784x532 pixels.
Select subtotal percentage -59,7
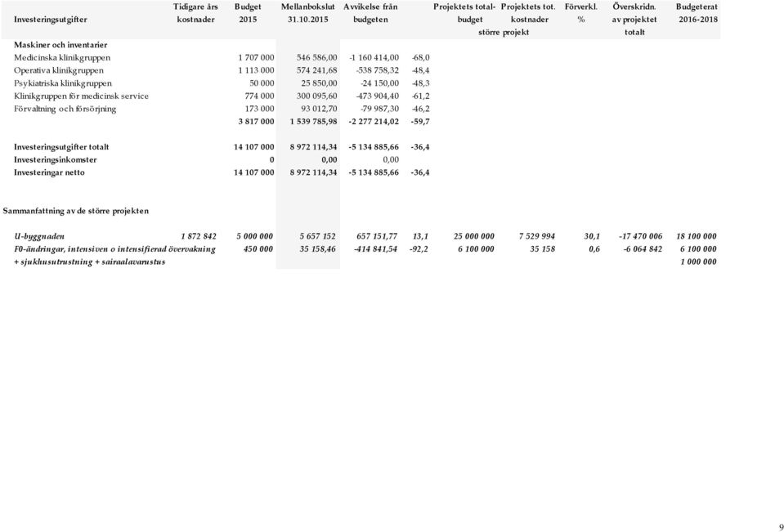[x=420, y=122]
